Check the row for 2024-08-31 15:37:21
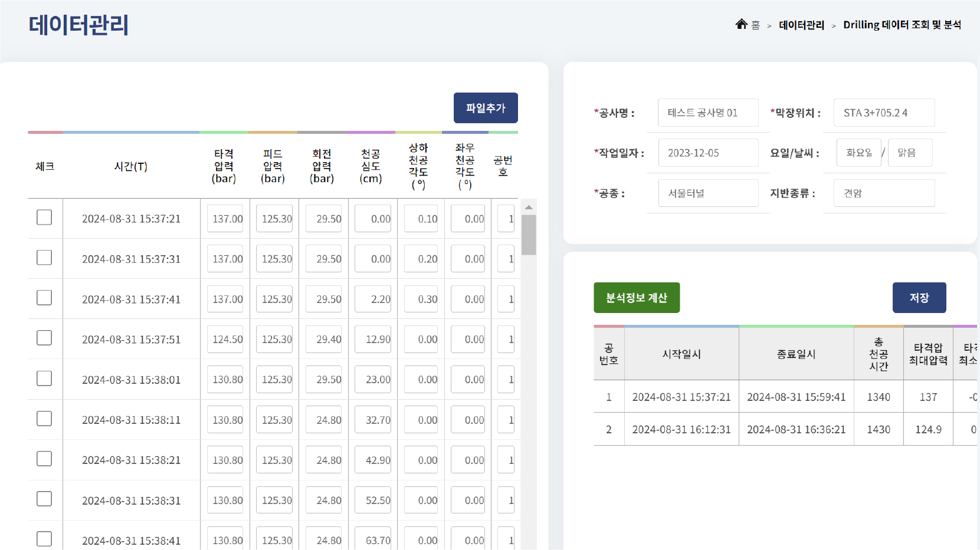 tap(44, 218)
